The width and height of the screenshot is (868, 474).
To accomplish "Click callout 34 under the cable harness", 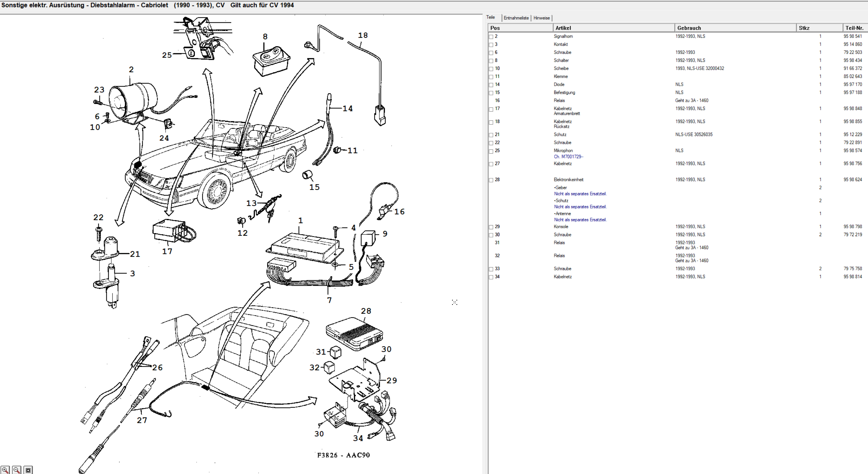I will point(358,438).
